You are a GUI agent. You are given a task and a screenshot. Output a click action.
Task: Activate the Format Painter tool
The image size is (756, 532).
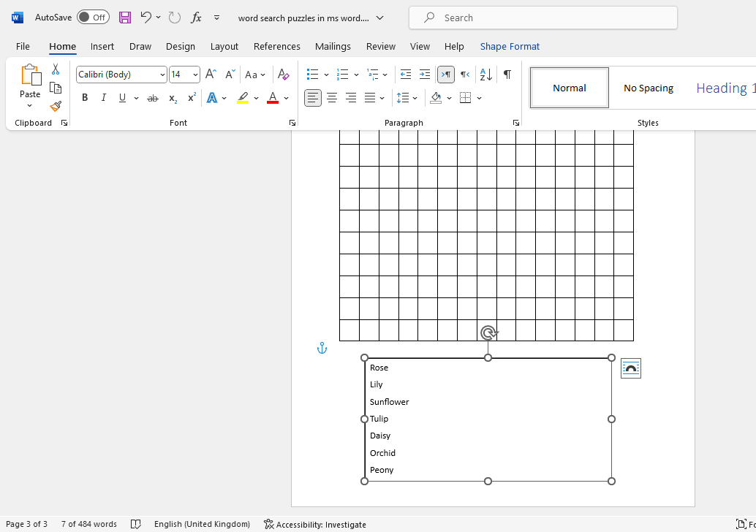(x=56, y=106)
